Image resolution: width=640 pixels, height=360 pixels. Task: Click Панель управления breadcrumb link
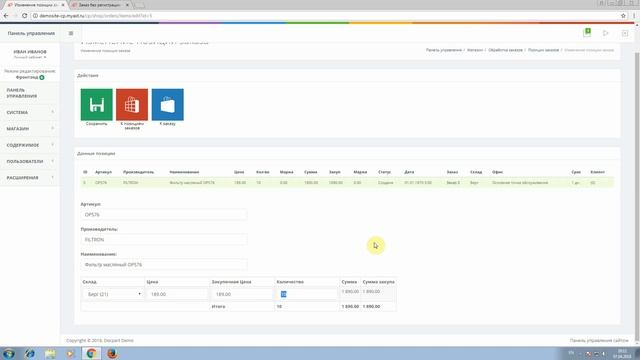pos(444,50)
